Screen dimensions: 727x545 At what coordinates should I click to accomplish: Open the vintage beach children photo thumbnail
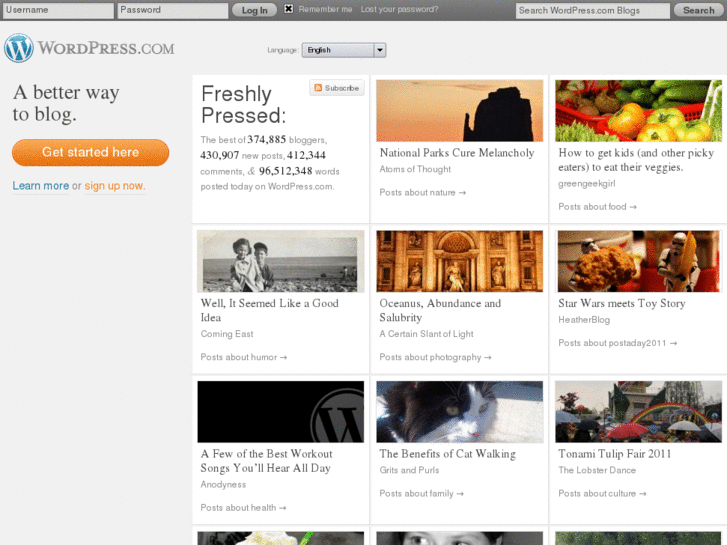pyautogui.click(x=281, y=261)
